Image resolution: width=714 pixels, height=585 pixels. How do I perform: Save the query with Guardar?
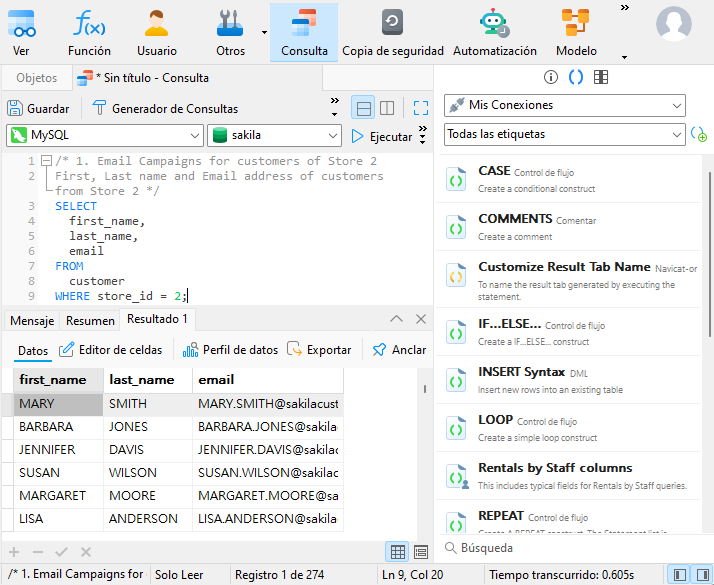(x=38, y=108)
